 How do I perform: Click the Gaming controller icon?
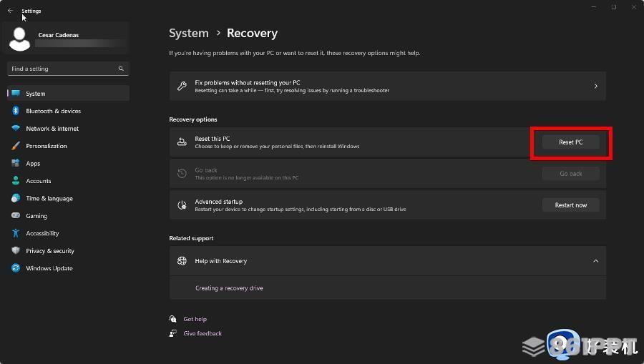(16, 215)
